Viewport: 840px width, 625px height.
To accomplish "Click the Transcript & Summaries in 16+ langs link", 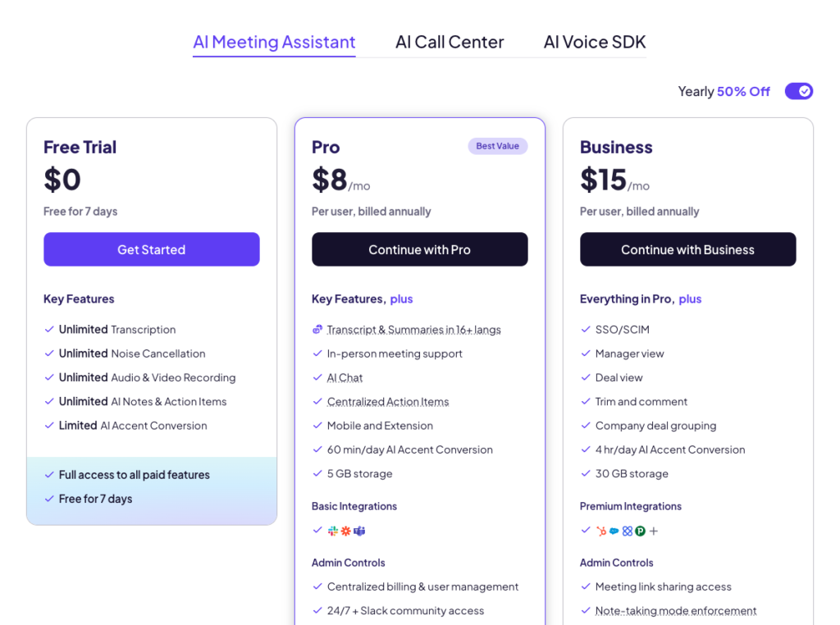I will (x=413, y=330).
